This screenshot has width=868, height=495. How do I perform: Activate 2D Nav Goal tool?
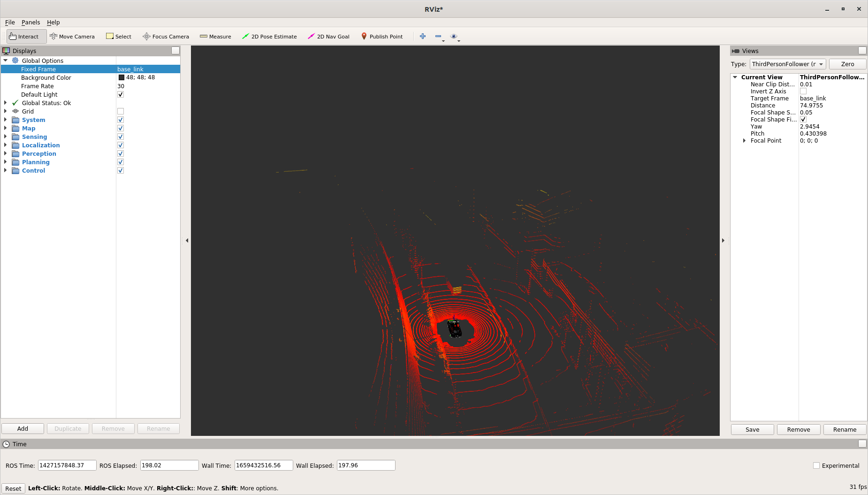pos(328,37)
